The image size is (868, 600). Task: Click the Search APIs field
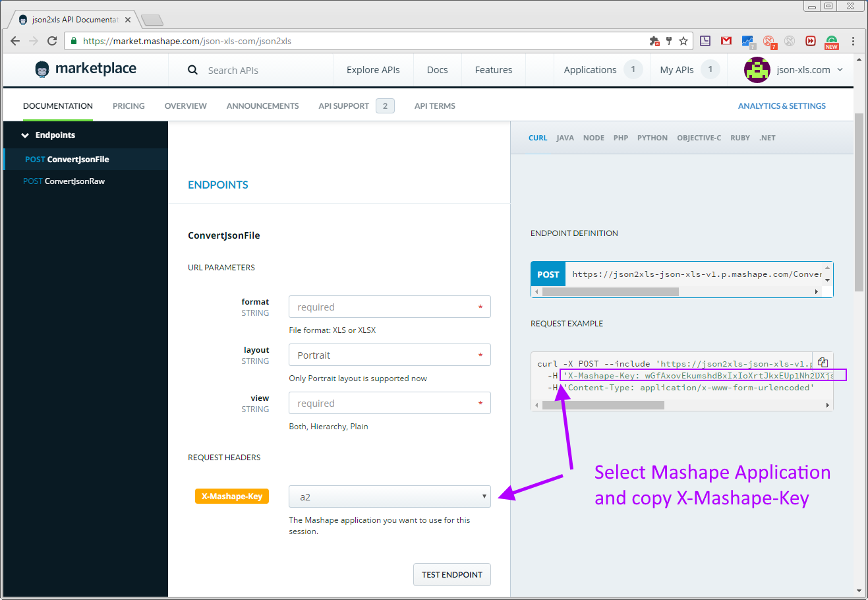[x=233, y=71]
